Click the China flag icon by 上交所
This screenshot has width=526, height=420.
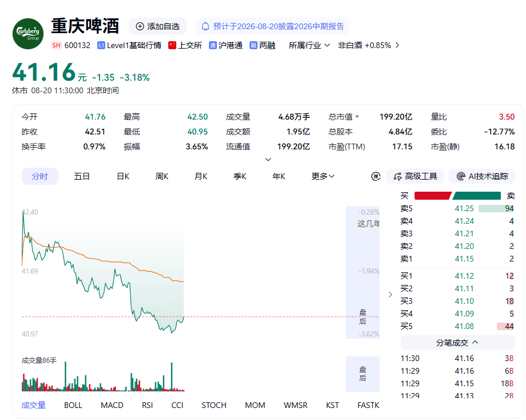tap(172, 45)
